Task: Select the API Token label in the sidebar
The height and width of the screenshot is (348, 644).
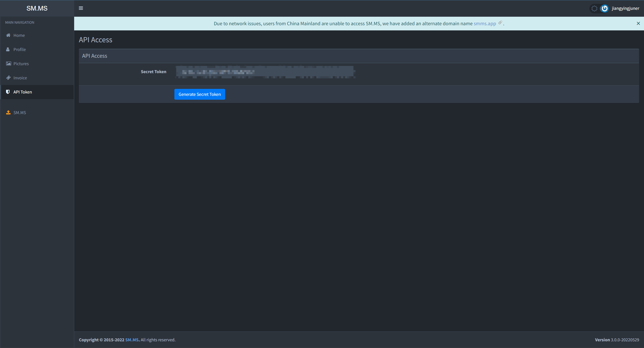Action: 23,92
